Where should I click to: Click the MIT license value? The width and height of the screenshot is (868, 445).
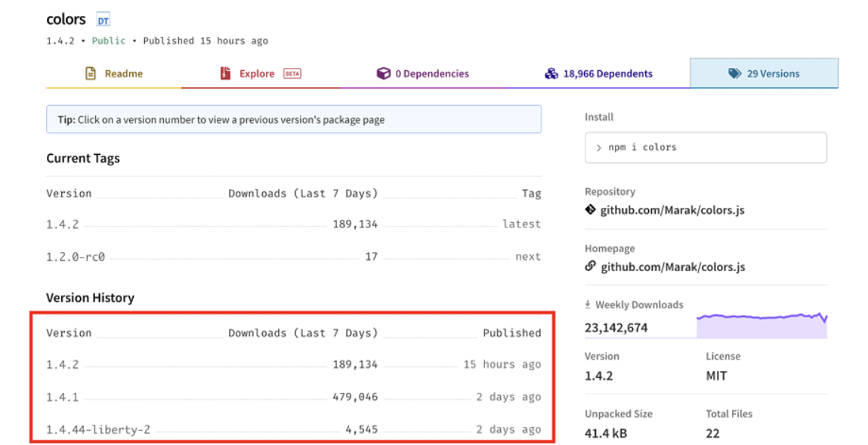pyautogui.click(x=716, y=375)
